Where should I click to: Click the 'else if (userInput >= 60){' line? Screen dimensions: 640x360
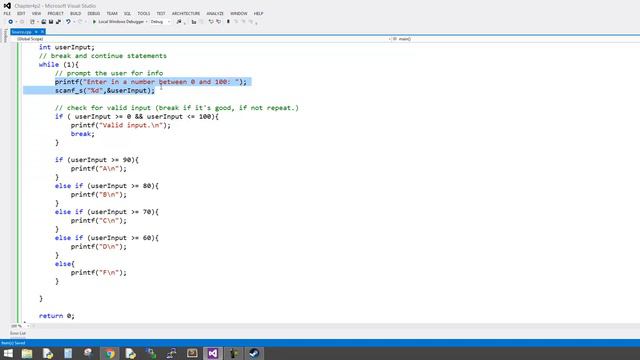(x=107, y=238)
